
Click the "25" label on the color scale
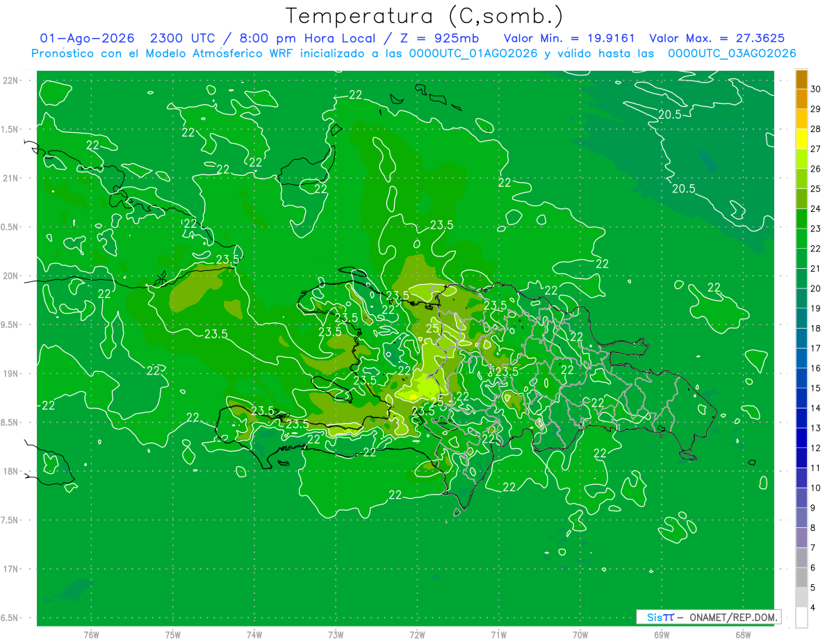[816, 189]
